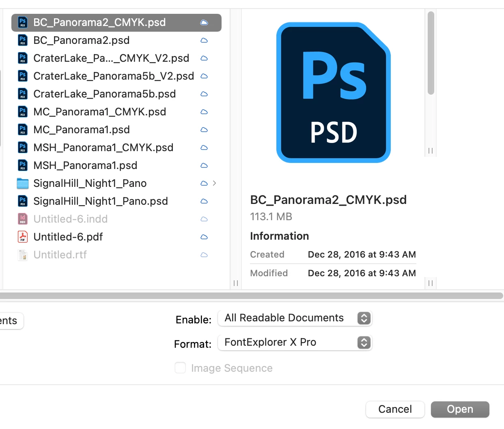Click the Cancel button

pyautogui.click(x=395, y=409)
